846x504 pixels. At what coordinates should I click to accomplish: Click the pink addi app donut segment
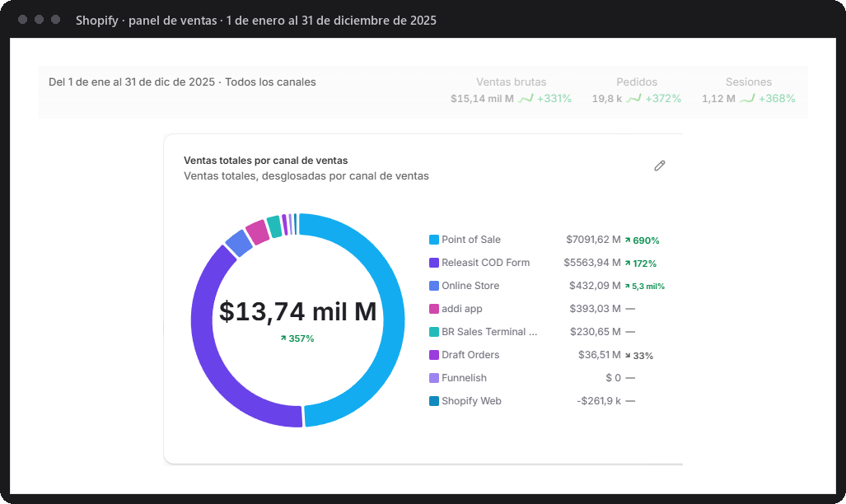(x=257, y=232)
